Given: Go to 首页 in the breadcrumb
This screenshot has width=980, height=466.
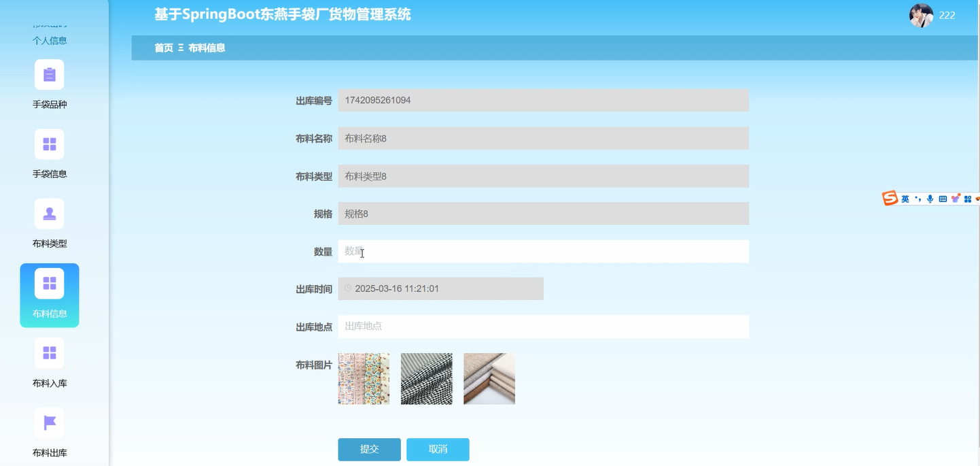Looking at the screenshot, I should [x=162, y=48].
